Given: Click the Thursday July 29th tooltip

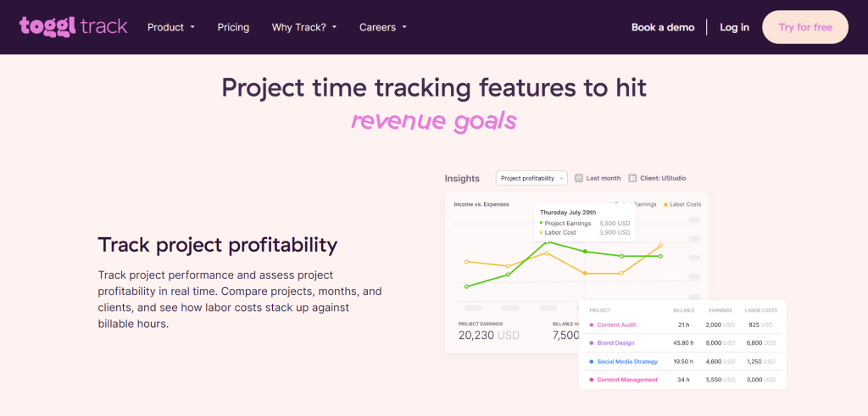Looking at the screenshot, I should coord(585,222).
